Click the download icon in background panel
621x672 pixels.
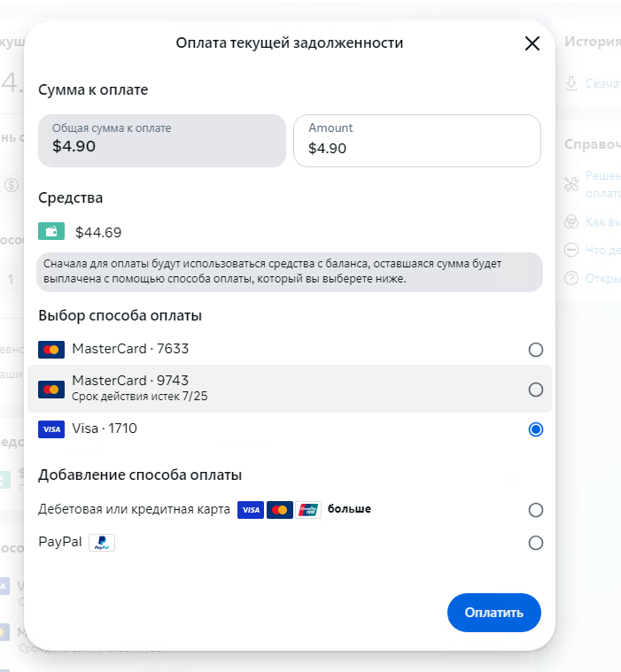pos(571,82)
